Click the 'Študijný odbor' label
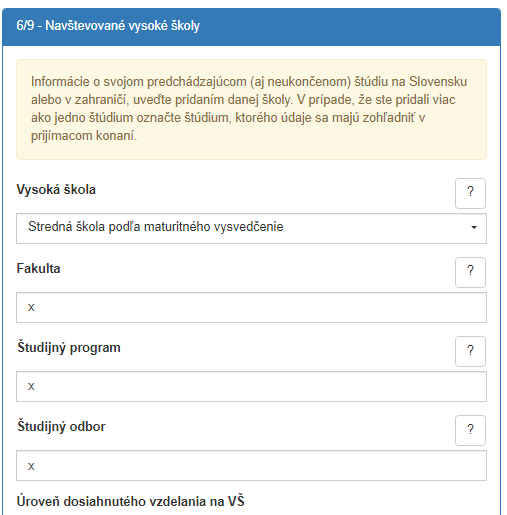This screenshot has width=507, height=515. [61, 427]
